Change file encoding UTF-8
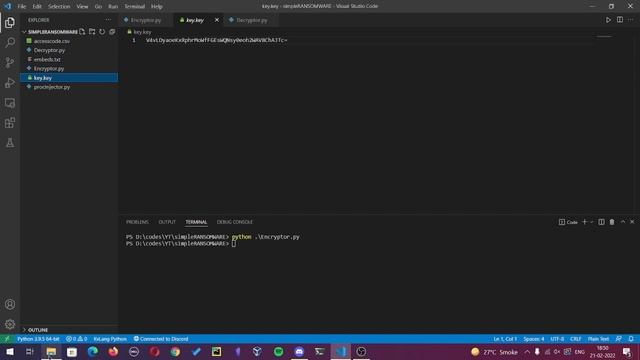 tap(557, 339)
